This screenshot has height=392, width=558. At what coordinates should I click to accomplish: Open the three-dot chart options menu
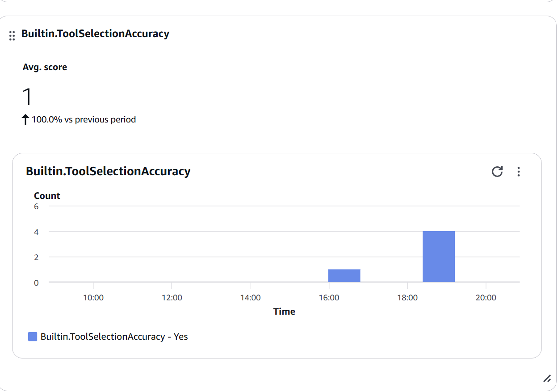click(x=518, y=172)
